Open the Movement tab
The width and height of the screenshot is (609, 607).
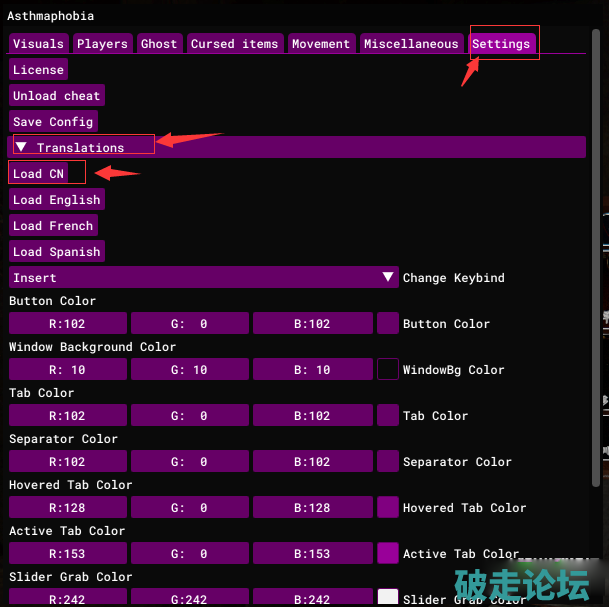pos(320,44)
